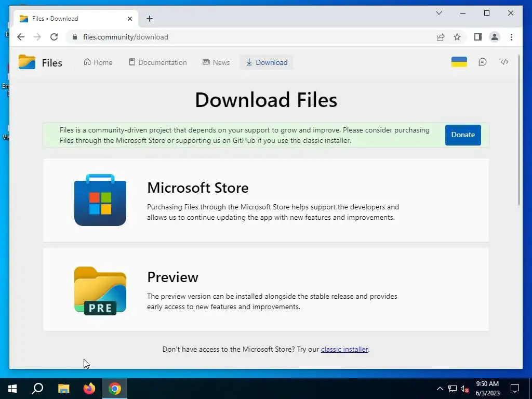Launch Firefox from the taskbar
This screenshot has height=399, width=532.
pos(89,389)
